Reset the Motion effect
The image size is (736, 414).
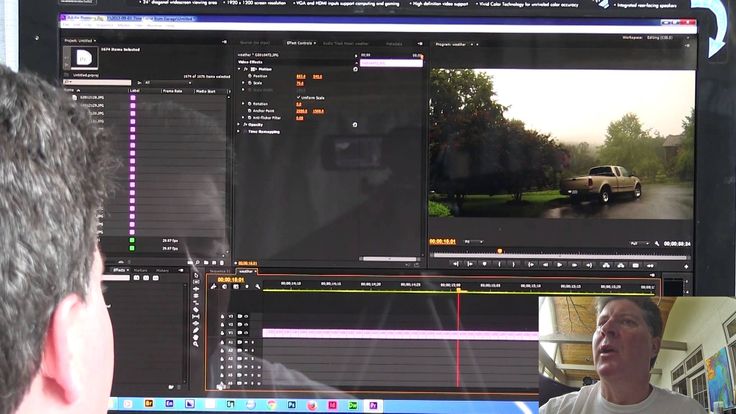pos(355,69)
